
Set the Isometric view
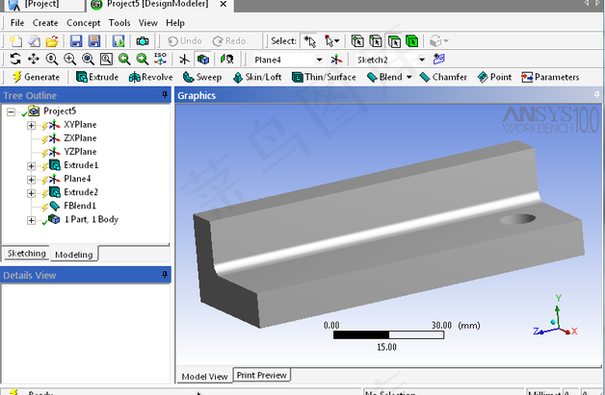coord(160,59)
